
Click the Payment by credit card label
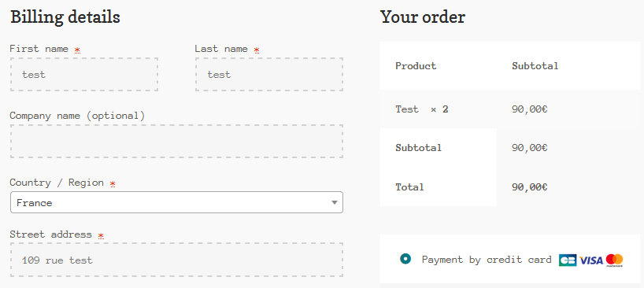coord(487,260)
